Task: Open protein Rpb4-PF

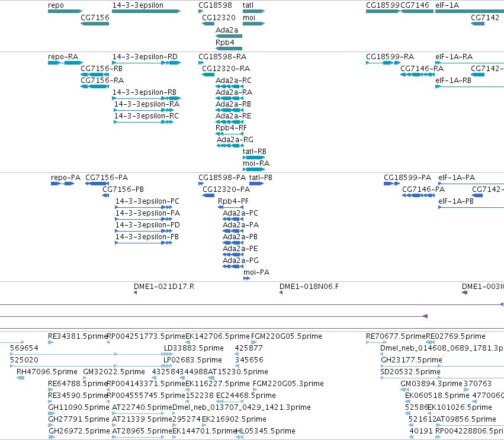Action: (x=230, y=207)
